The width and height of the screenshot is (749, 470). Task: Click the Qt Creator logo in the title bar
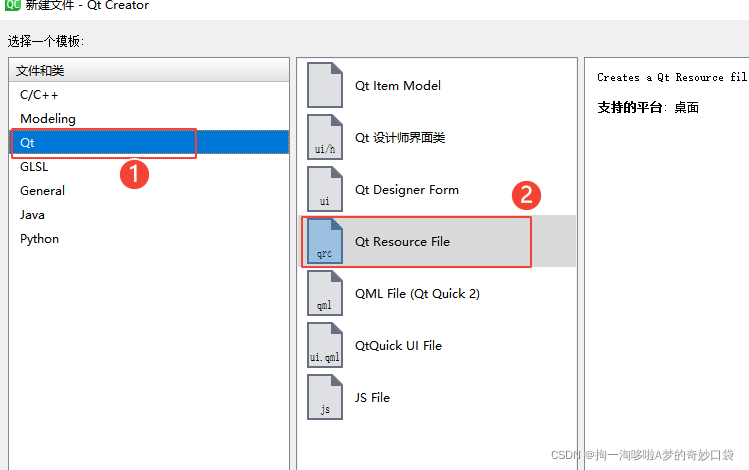11,5
